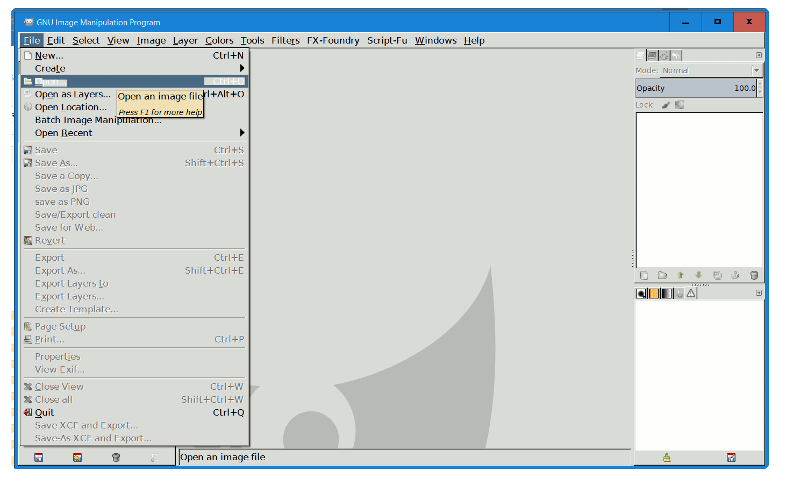Switch to the Undo History dock tab
This screenshot has width=800, height=489.
(x=676, y=55)
